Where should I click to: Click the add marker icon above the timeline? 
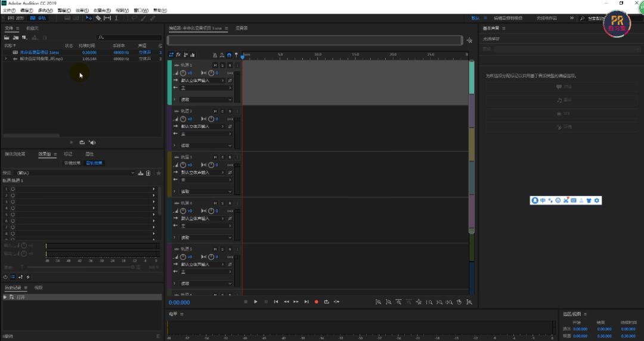[x=236, y=55]
